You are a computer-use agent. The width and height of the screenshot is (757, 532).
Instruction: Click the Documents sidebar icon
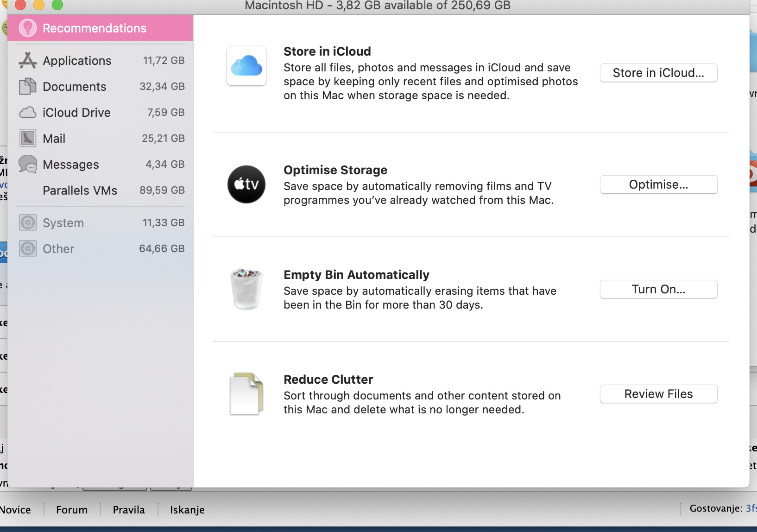click(28, 87)
